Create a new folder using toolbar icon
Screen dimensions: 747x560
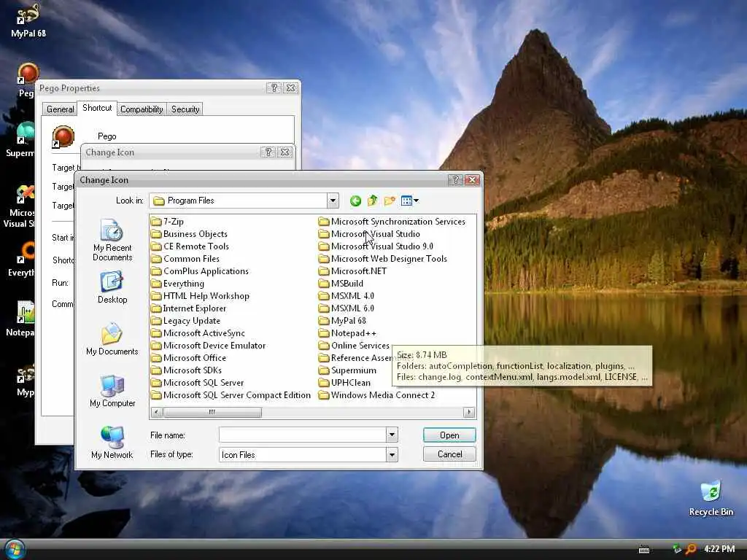pyautogui.click(x=390, y=201)
